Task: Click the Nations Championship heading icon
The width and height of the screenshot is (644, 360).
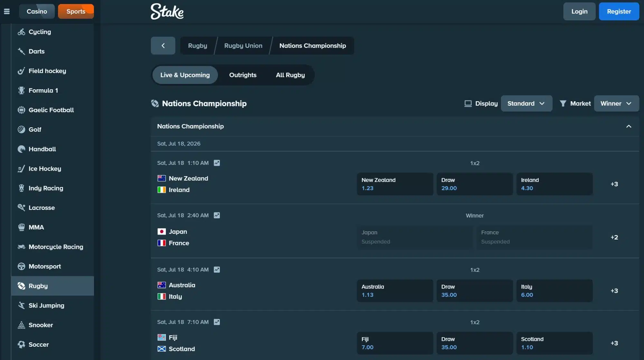Action: 155,103
